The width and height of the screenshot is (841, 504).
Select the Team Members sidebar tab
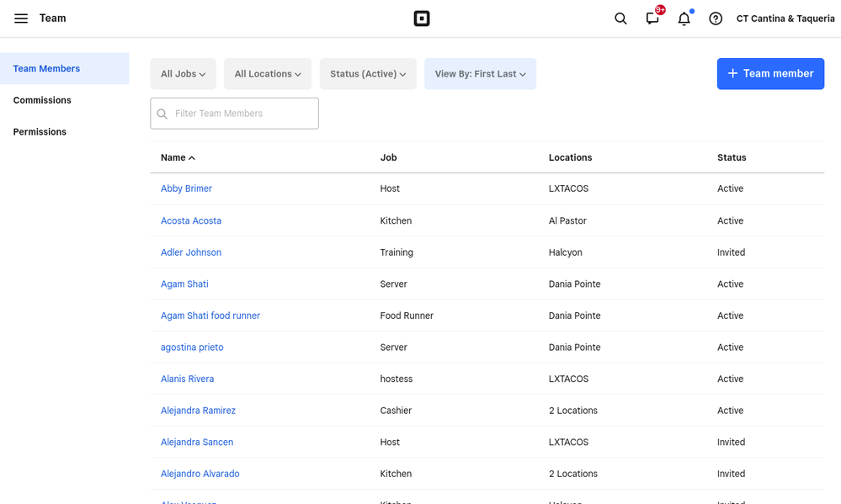point(47,69)
